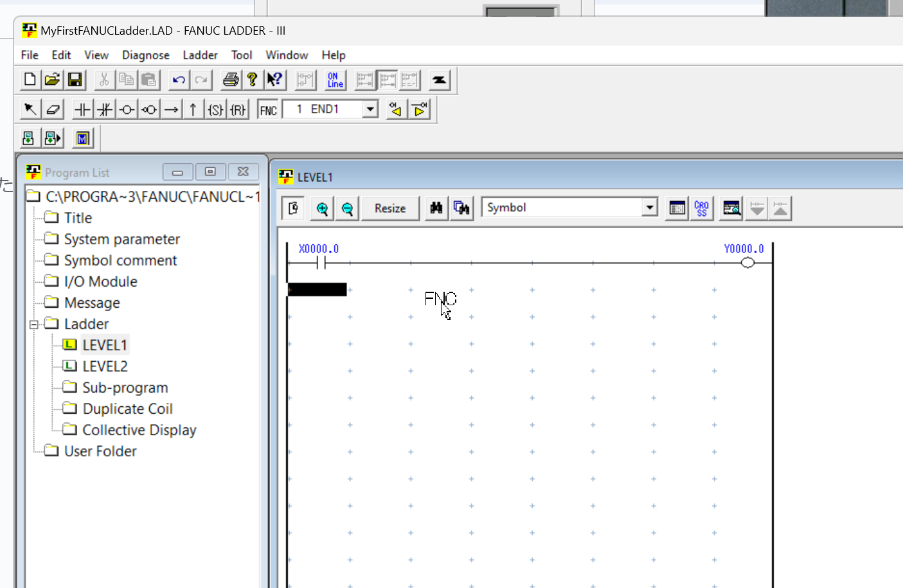Insert a reset coil (R)
This screenshot has width=903, height=588.
pyautogui.click(x=238, y=109)
